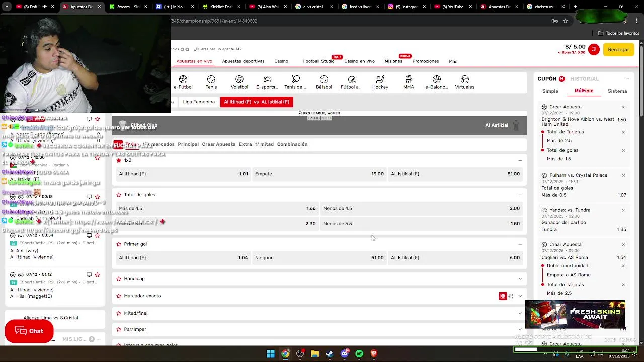644x362 pixels.
Task: Switch to the Simple coupon tab
Action: tap(550, 91)
